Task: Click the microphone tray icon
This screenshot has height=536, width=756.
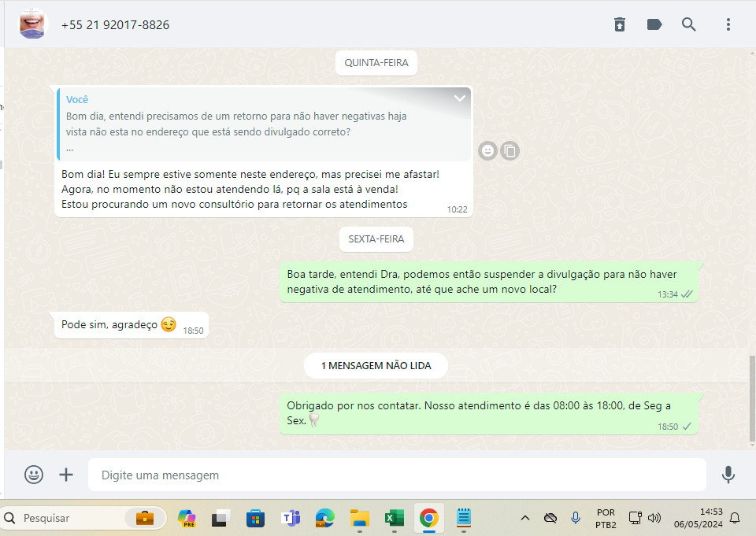Action: tap(575, 518)
